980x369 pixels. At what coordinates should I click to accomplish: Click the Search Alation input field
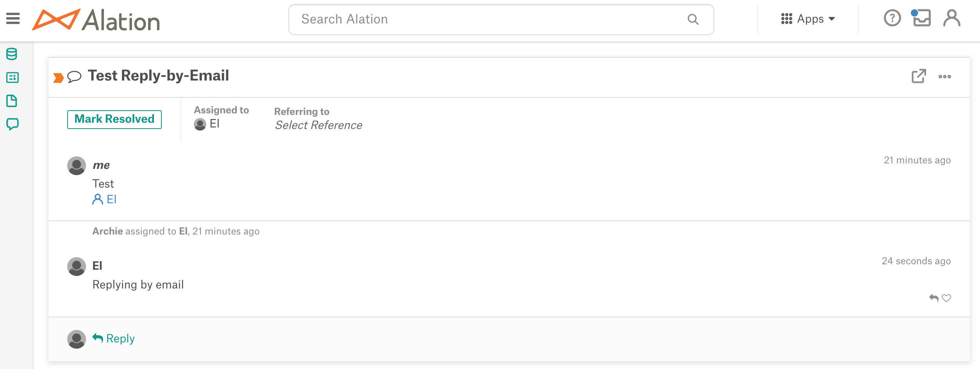click(501, 20)
